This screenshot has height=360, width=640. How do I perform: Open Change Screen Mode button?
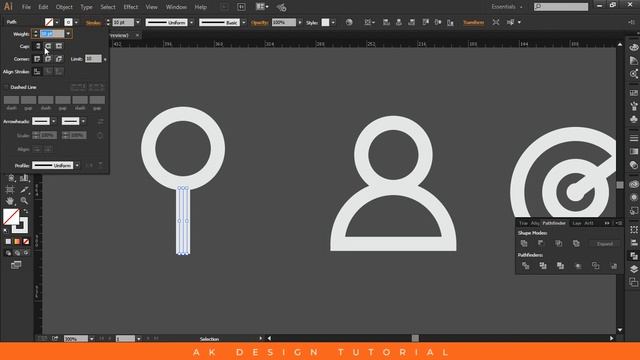point(16,265)
